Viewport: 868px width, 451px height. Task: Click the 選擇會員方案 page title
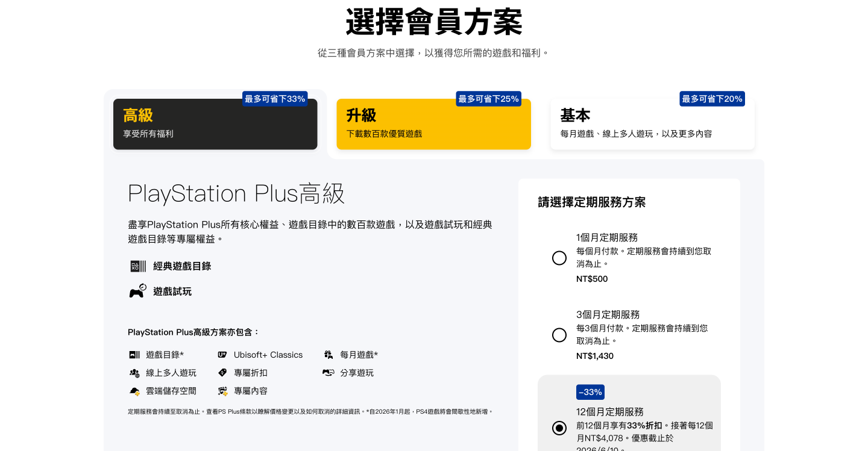click(434, 22)
